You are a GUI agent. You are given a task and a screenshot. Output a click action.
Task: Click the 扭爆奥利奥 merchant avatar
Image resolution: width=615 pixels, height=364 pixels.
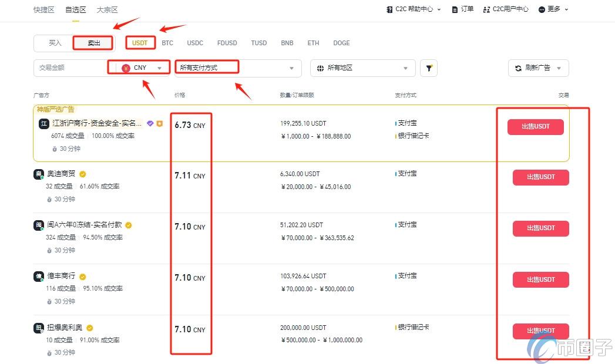pyautogui.click(x=38, y=328)
